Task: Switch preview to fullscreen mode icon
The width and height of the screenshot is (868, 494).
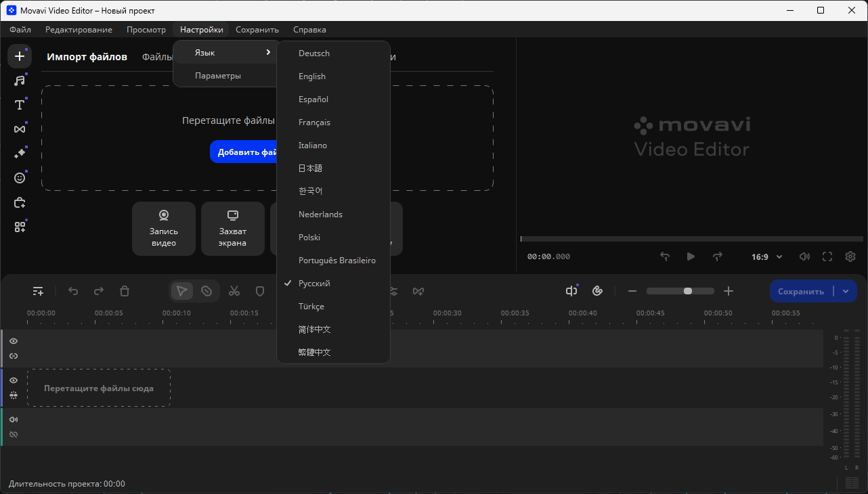Action: coord(827,256)
